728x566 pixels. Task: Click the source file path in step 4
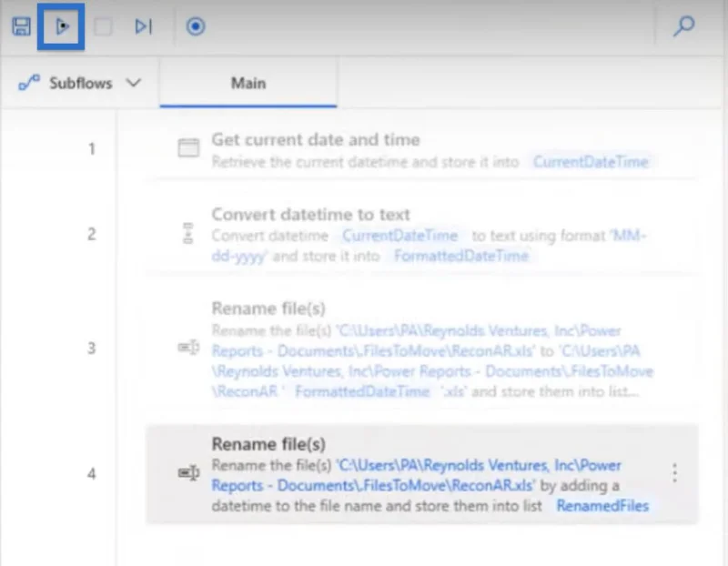[x=417, y=476]
